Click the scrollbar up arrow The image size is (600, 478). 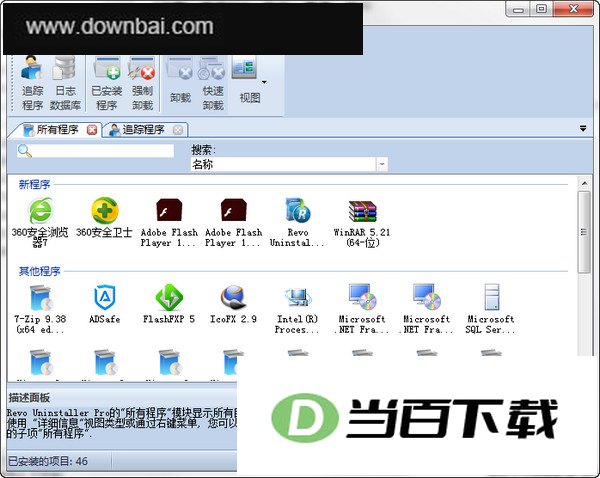pyautogui.click(x=584, y=184)
